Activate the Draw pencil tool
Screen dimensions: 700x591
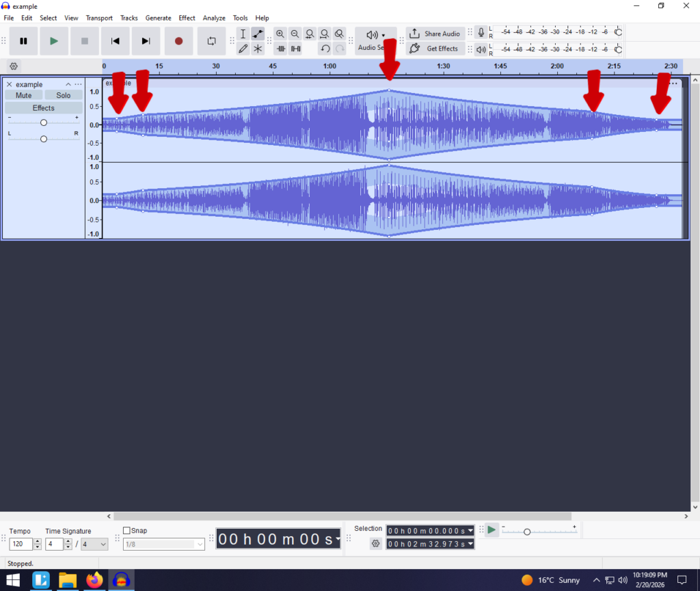tap(243, 49)
